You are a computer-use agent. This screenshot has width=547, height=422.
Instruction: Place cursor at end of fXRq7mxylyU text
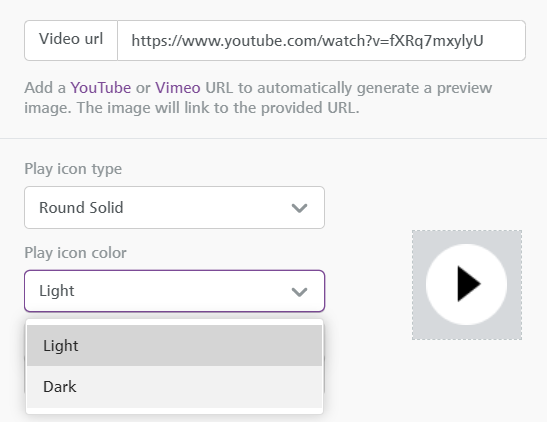tap(484, 41)
